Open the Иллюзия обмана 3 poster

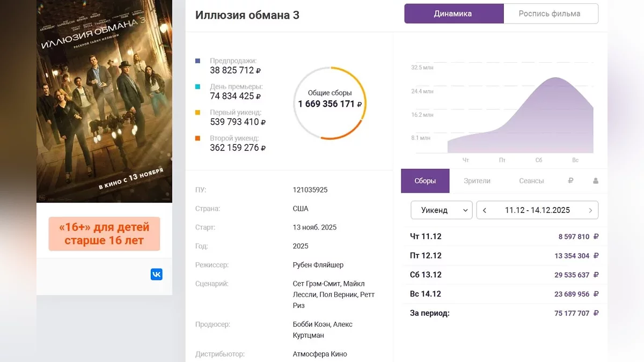pyautogui.click(x=104, y=101)
